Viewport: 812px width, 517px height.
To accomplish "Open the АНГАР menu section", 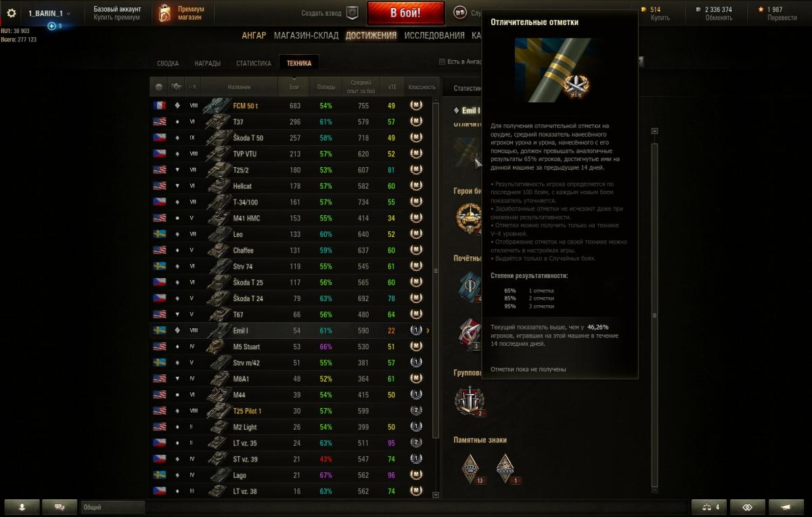I will pos(254,35).
